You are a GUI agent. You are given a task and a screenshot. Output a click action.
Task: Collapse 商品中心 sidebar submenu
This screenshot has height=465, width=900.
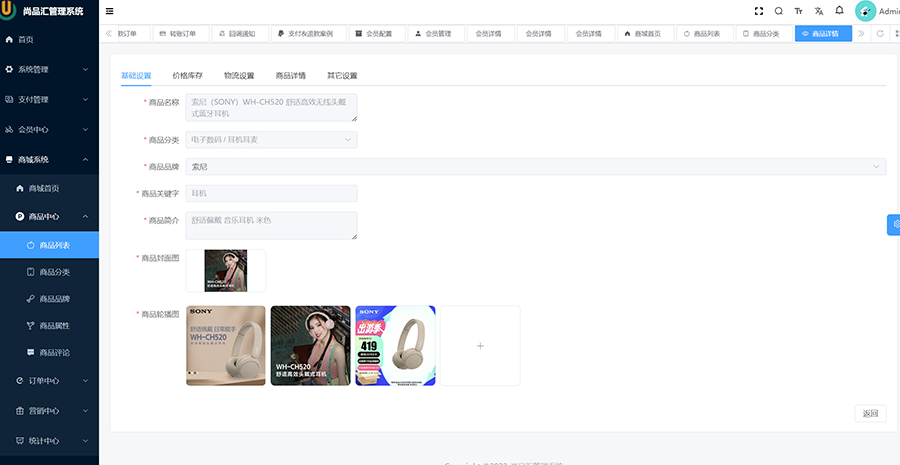49,216
